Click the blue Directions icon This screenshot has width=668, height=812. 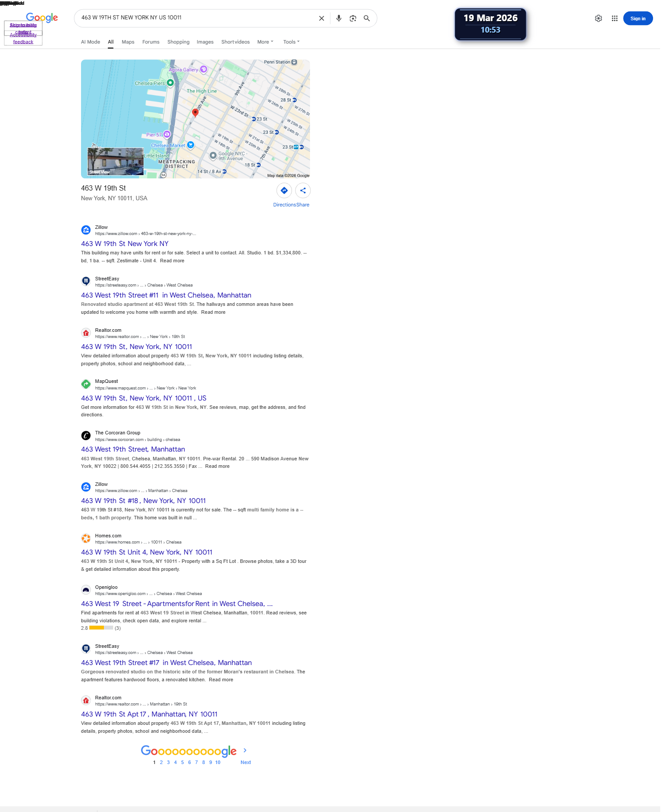284,191
